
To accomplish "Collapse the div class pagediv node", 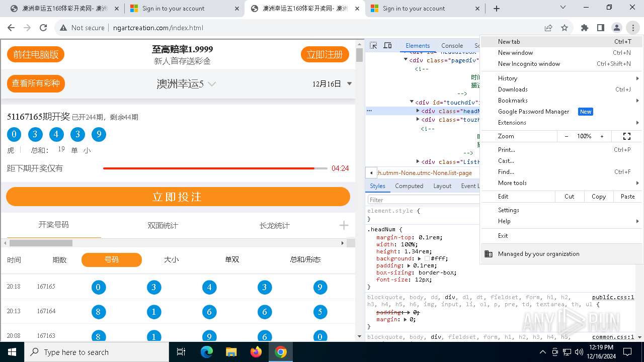I will pyautogui.click(x=406, y=60).
